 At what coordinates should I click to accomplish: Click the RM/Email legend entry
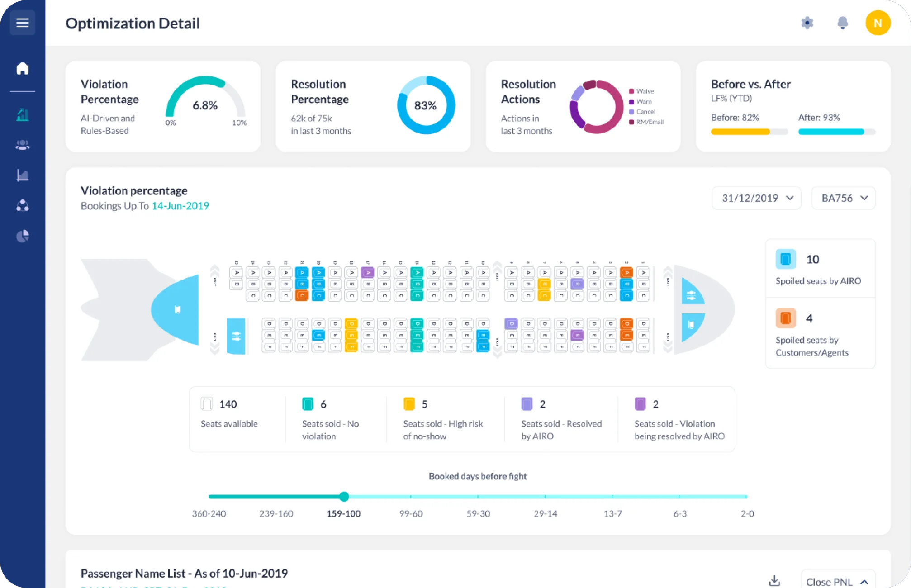click(x=646, y=122)
